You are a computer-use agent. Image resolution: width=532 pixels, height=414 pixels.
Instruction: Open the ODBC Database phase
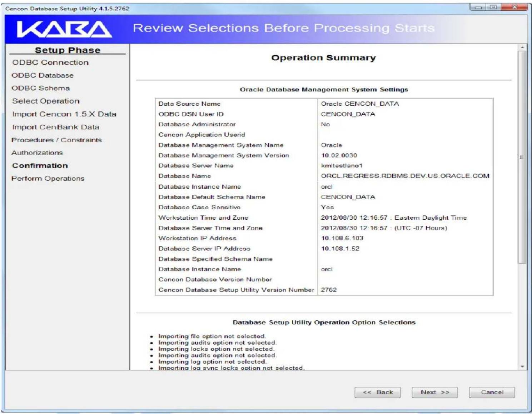[43, 75]
